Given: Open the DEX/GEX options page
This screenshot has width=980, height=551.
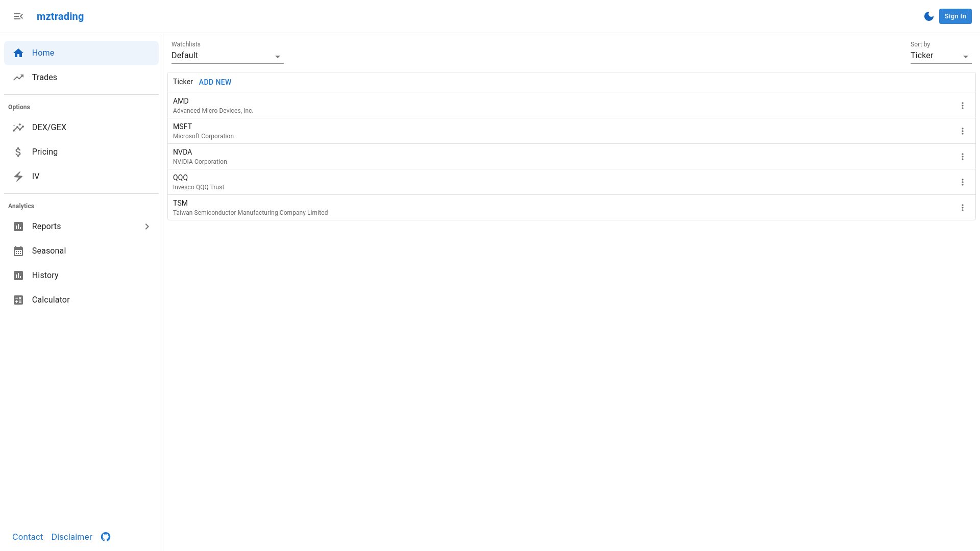Looking at the screenshot, I should [49, 128].
